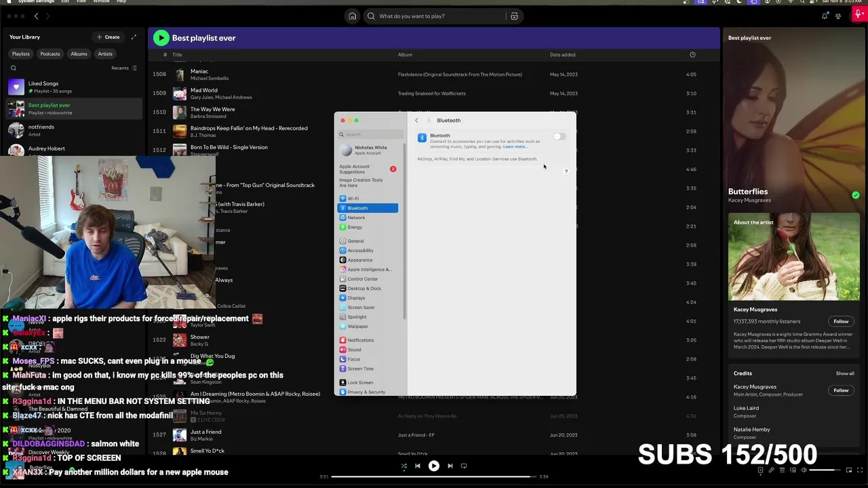The image size is (868, 488).
Task: Click the Spotify Home icon
Action: coord(352,16)
